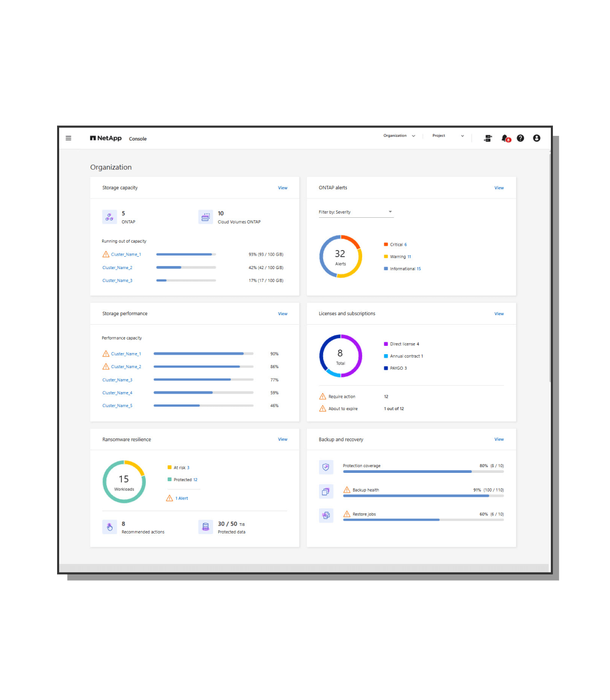Open the notifications bell with badge
The height and width of the screenshot is (700, 610).
coord(504,138)
